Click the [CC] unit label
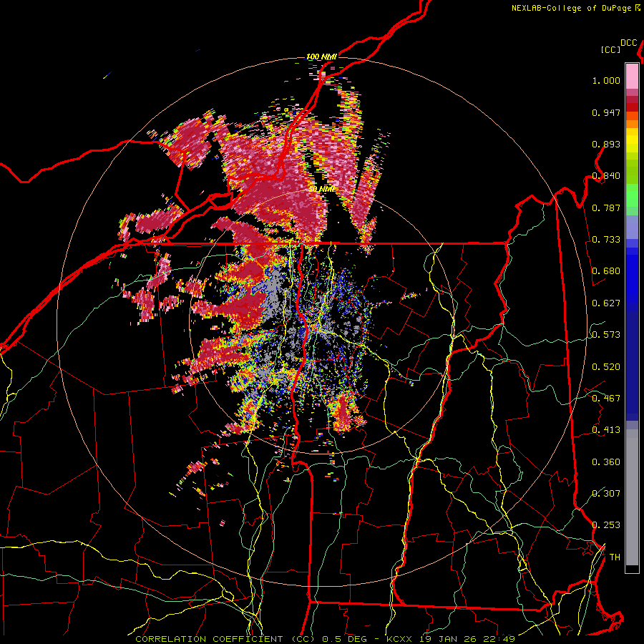644x644 pixels. tap(610, 49)
